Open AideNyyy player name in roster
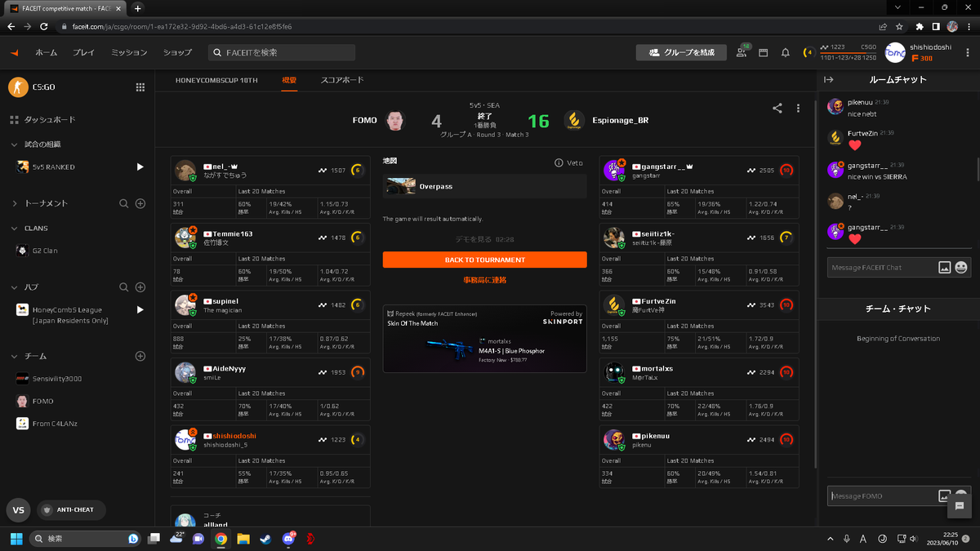The width and height of the screenshot is (980, 551). (x=229, y=369)
